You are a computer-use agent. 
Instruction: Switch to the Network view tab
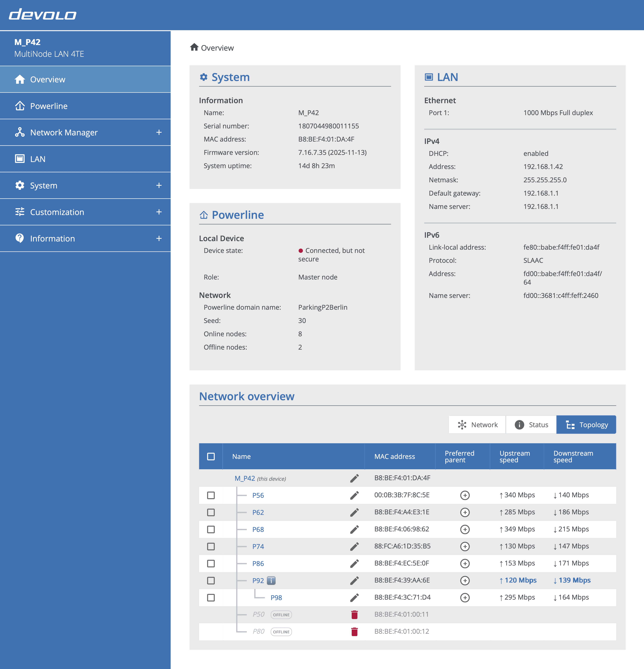[477, 425]
